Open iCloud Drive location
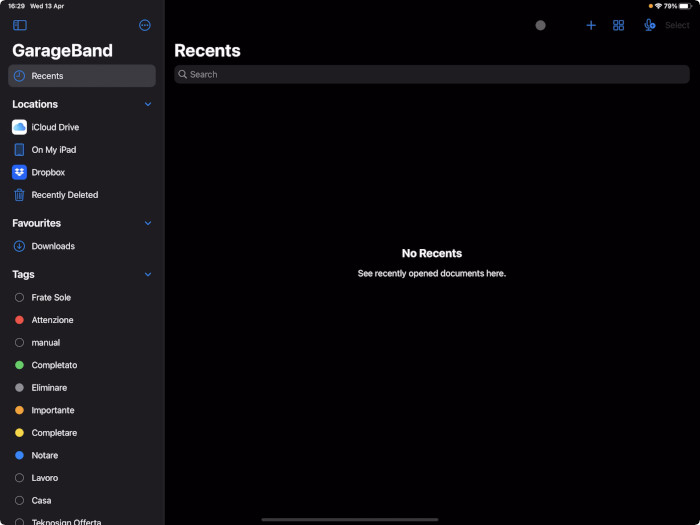This screenshot has height=525, width=700. click(82, 127)
